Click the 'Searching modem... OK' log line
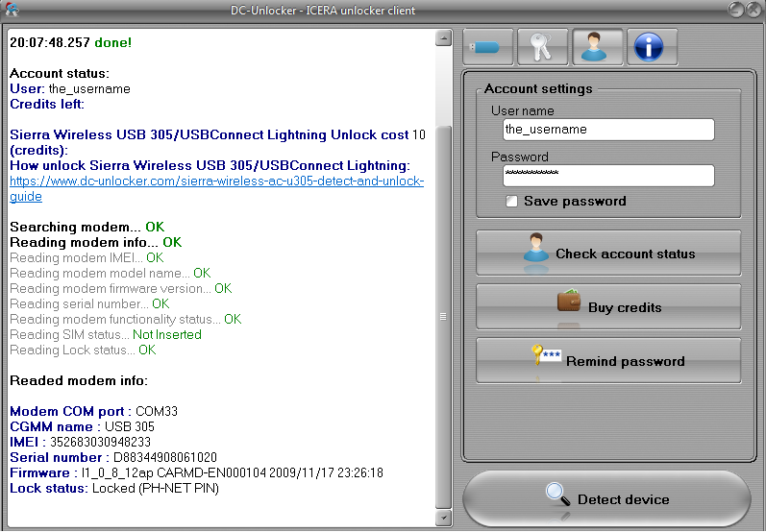 (86, 227)
